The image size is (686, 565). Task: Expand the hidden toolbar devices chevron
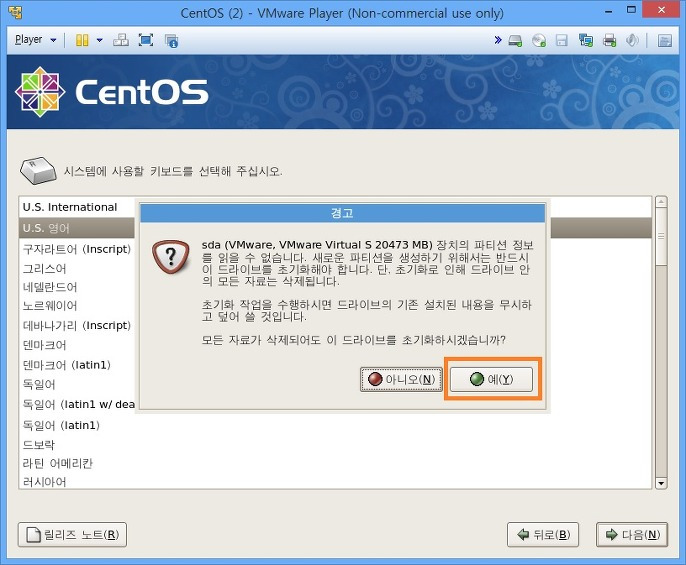pyautogui.click(x=497, y=40)
